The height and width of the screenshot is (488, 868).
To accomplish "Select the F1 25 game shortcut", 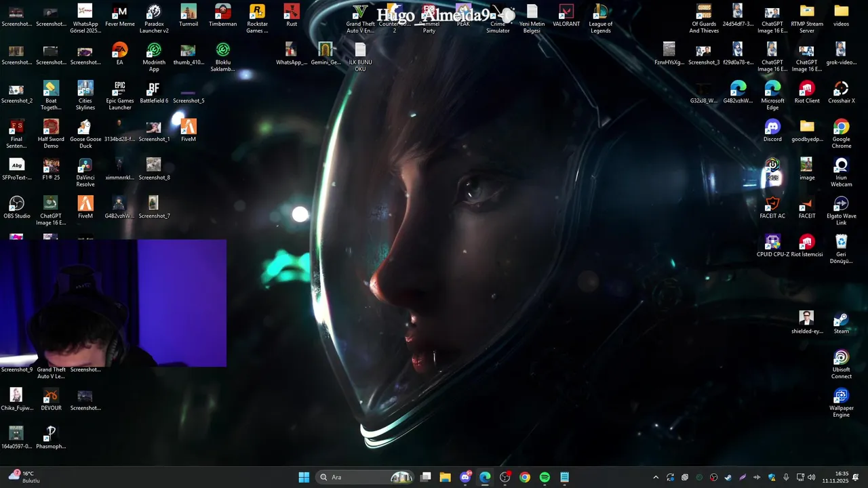I will point(51,169).
